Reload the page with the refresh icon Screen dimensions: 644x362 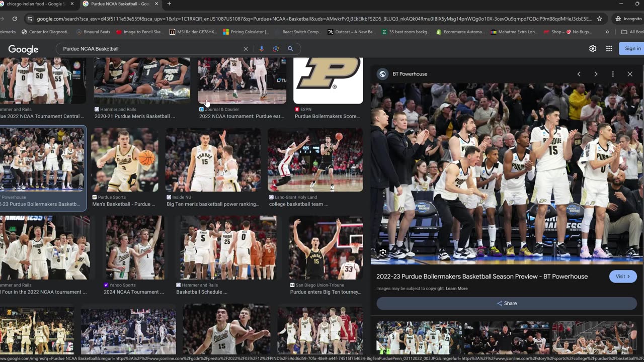coord(15,19)
